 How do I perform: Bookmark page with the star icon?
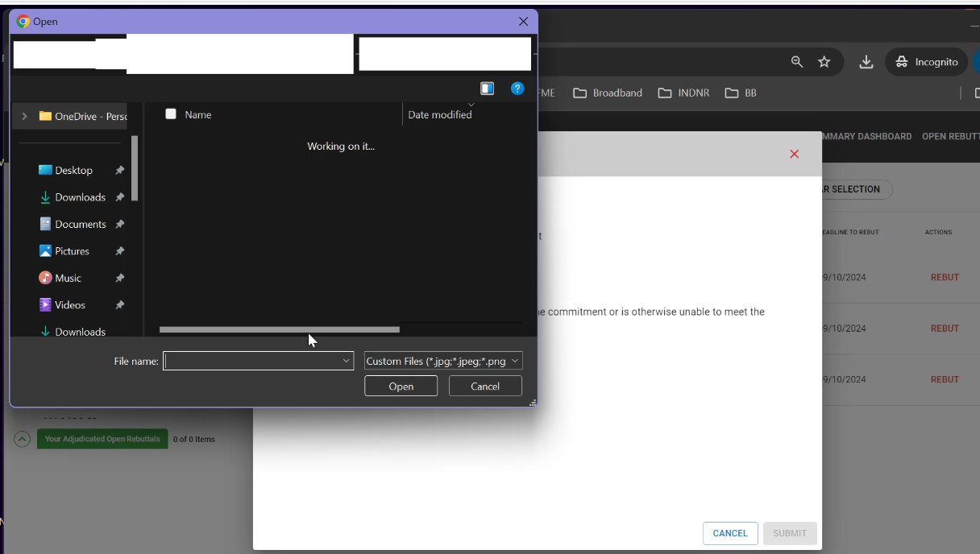[824, 62]
